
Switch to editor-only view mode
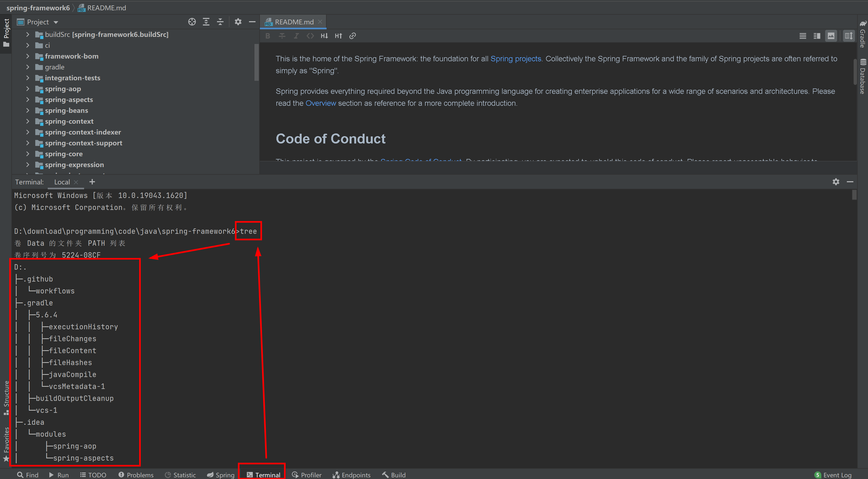click(803, 36)
